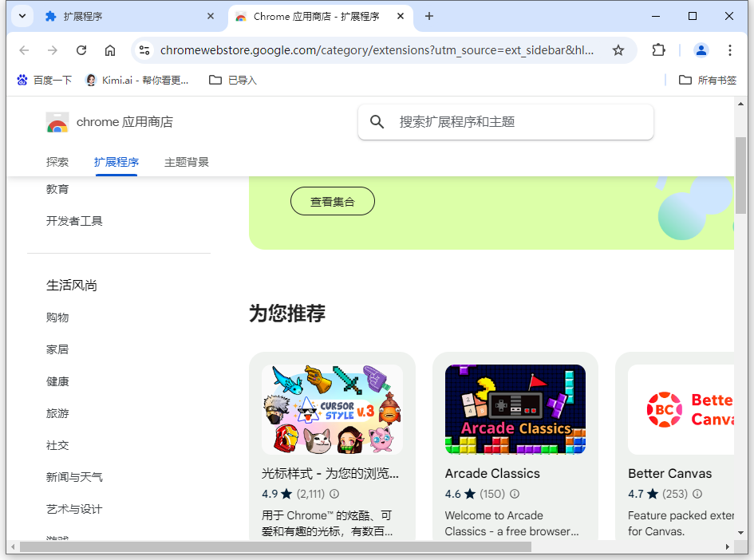Click the scroll-down arrow of the vertical scrollbar
The width and height of the screenshot is (754, 560).
coord(740,533)
